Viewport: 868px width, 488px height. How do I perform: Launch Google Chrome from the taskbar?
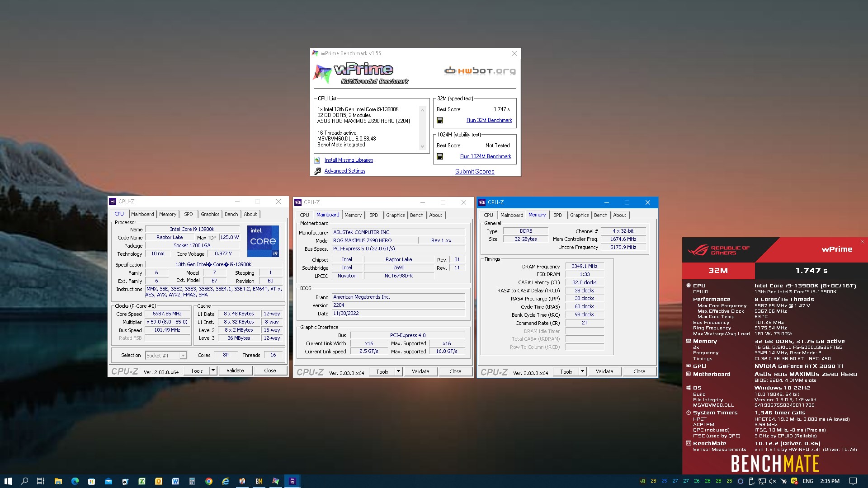tap(209, 481)
